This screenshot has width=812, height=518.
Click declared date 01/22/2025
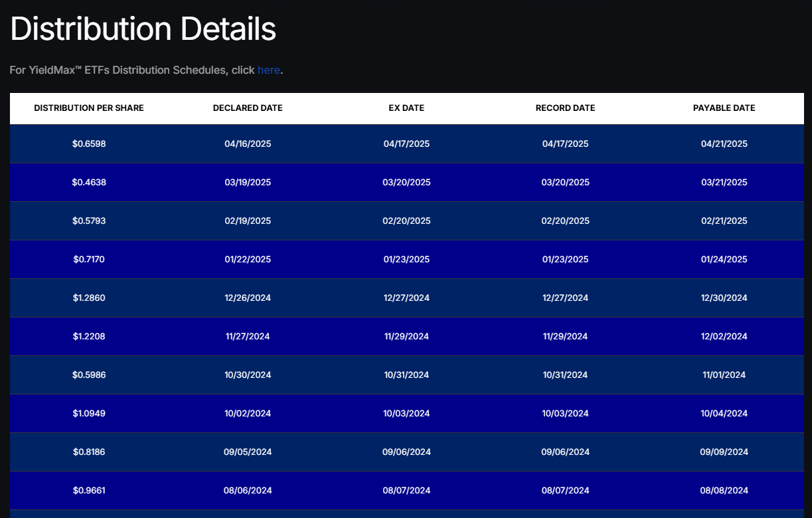pos(248,259)
